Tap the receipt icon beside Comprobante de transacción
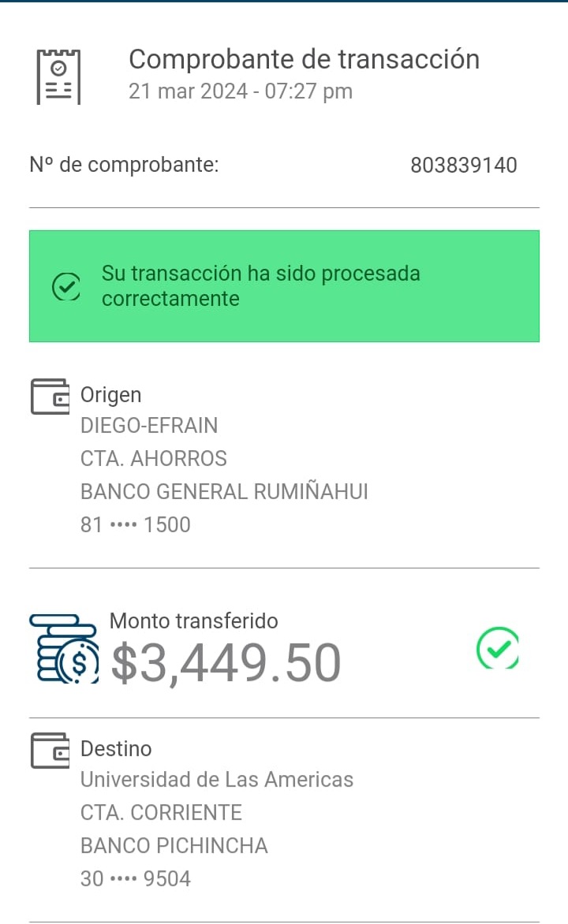568x924 pixels. click(x=58, y=76)
